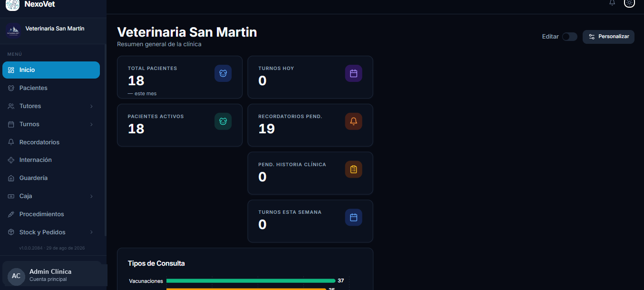Toggle the Editar switch
644x290 pixels.
[569, 37]
